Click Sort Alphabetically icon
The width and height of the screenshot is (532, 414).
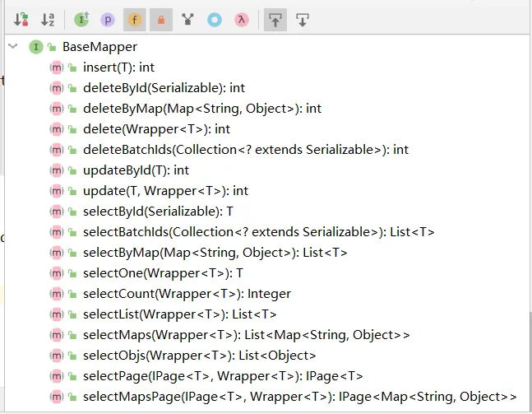tap(48, 18)
